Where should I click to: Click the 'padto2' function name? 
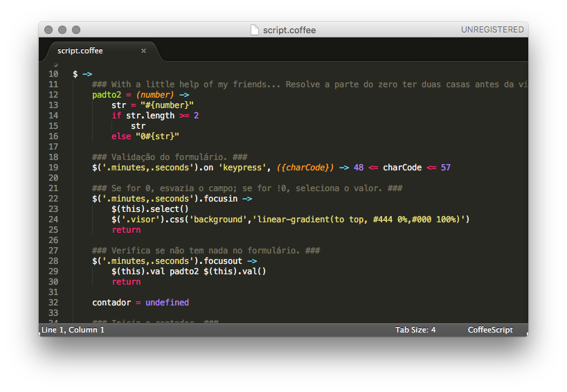click(x=107, y=95)
